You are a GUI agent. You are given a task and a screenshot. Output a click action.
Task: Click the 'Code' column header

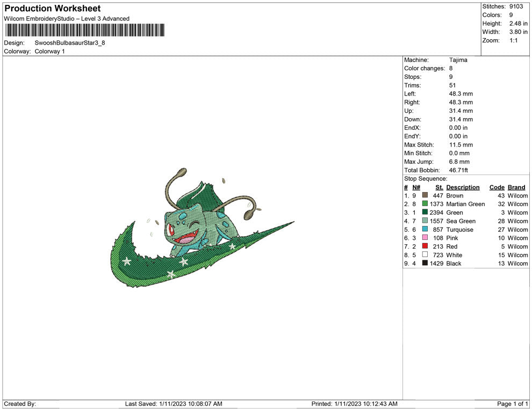coord(497,187)
